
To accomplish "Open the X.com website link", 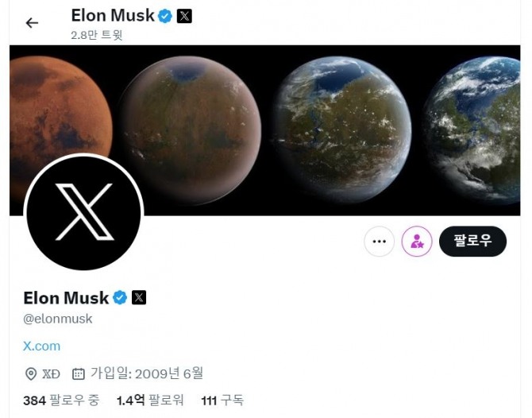I will pos(41,346).
